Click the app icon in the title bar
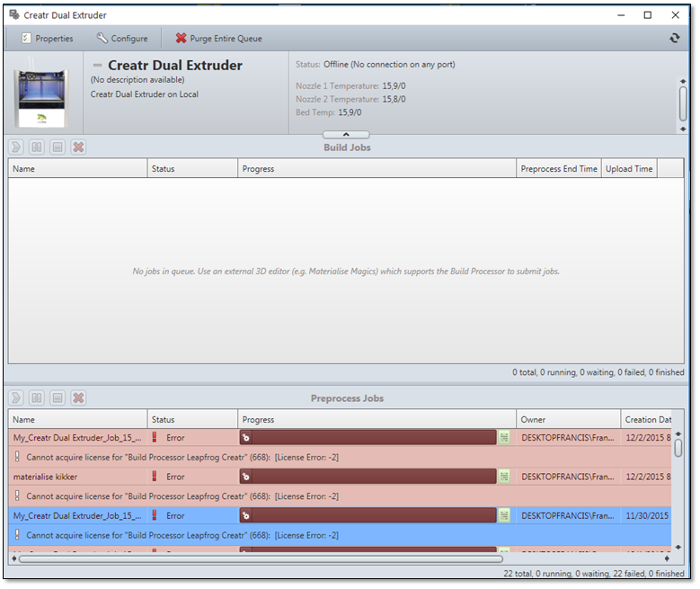This screenshot has height=589, width=700. click(14, 14)
